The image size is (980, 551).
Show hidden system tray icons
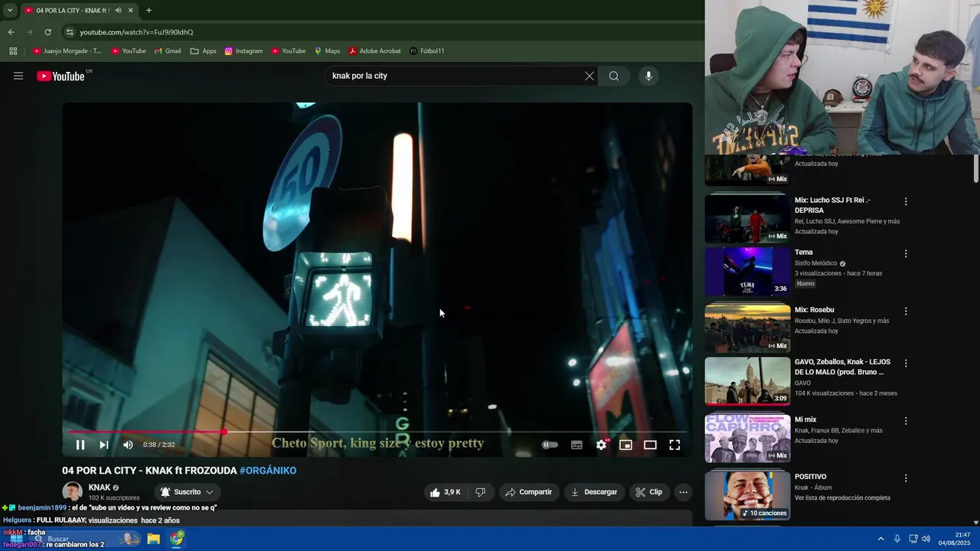pos(880,539)
